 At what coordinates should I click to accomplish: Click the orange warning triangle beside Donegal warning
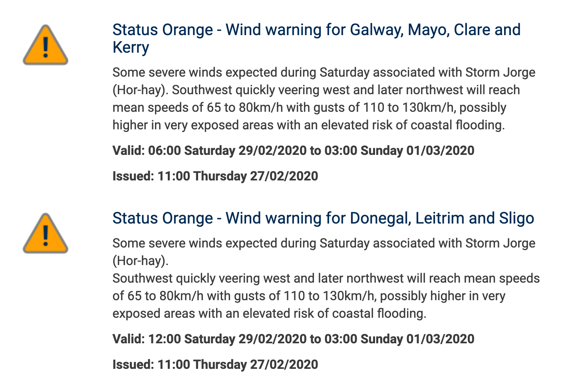(x=46, y=233)
